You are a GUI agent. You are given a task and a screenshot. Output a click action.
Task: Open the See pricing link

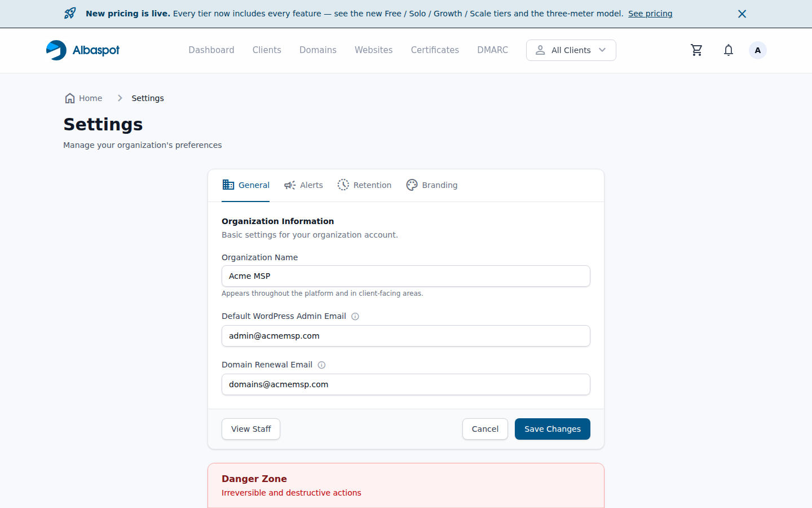click(650, 14)
